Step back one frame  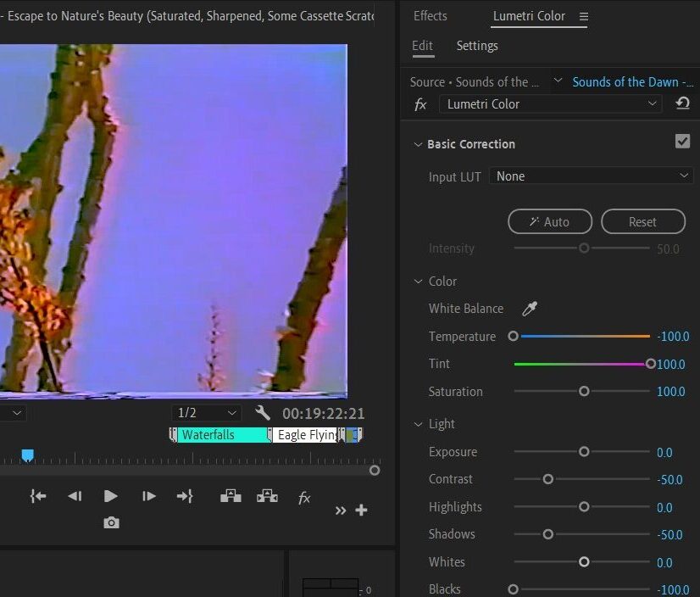(x=75, y=496)
